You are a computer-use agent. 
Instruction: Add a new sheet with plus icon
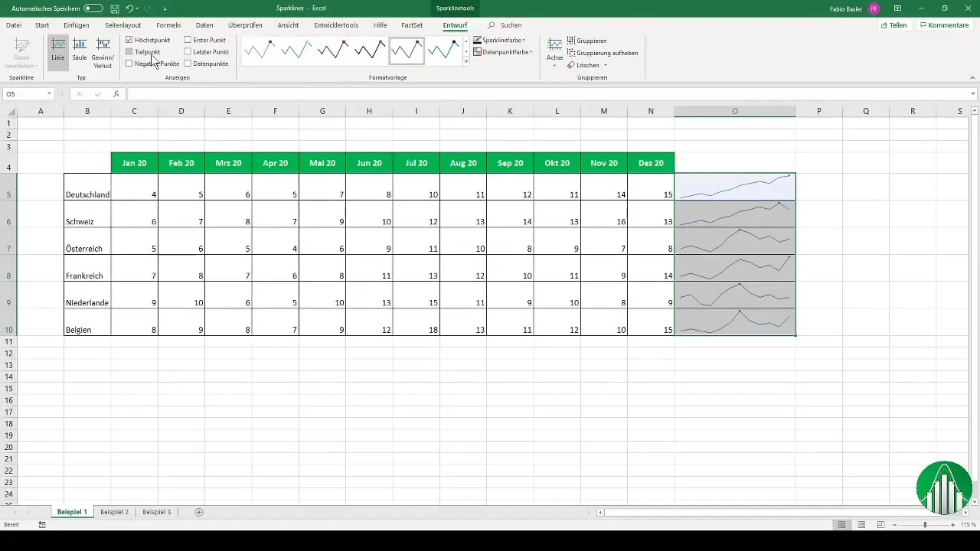coord(199,511)
